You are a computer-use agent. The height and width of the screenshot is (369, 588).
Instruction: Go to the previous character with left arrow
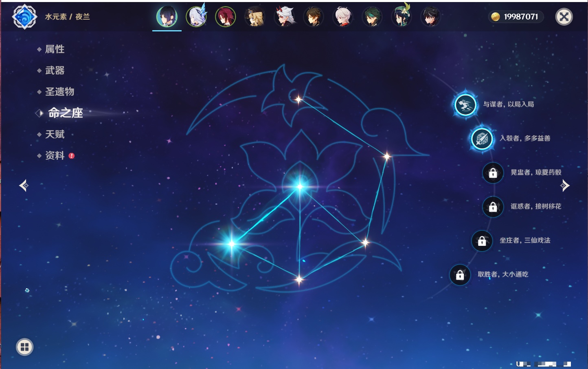click(x=24, y=186)
